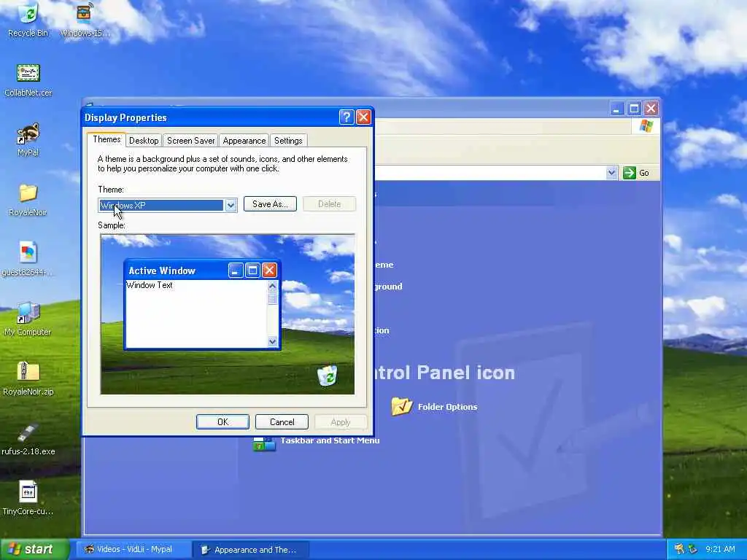Expand the Theme dropdown arrow
The height and width of the screenshot is (560, 747).
click(231, 205)
